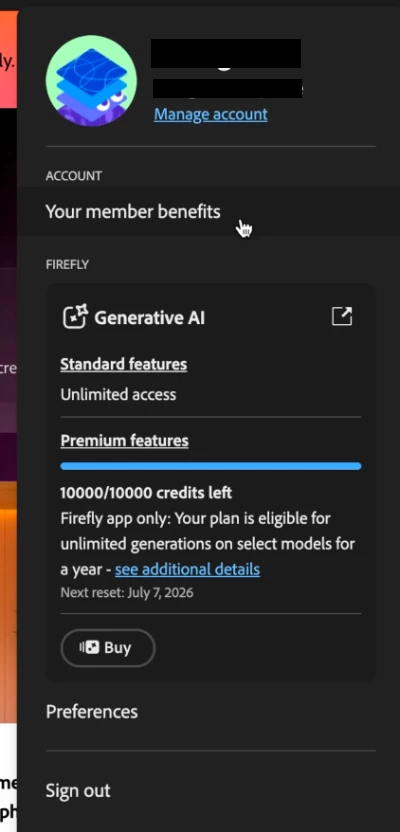This screenshot has width=400, height=832.
Task: Open the Premium features link
Action: [x=125, y=441]
